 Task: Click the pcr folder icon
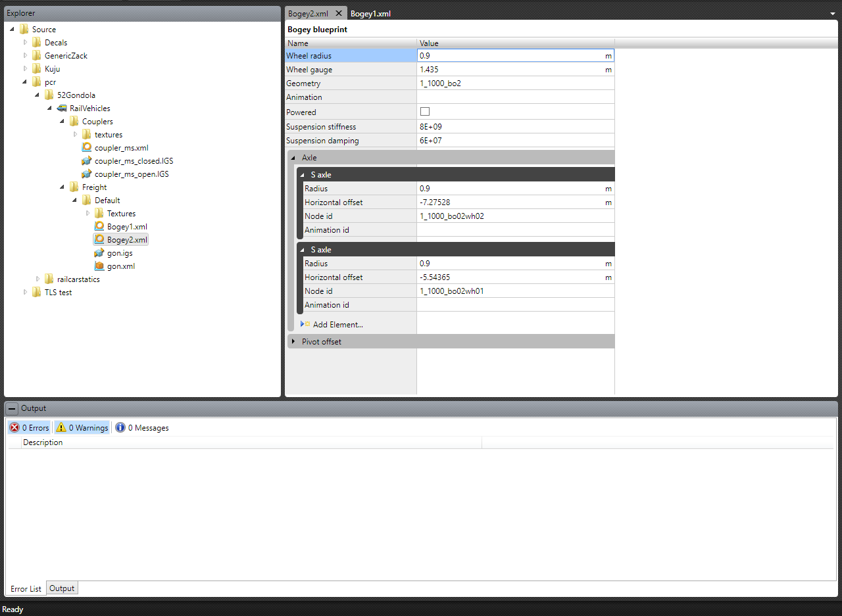[36, 82]
